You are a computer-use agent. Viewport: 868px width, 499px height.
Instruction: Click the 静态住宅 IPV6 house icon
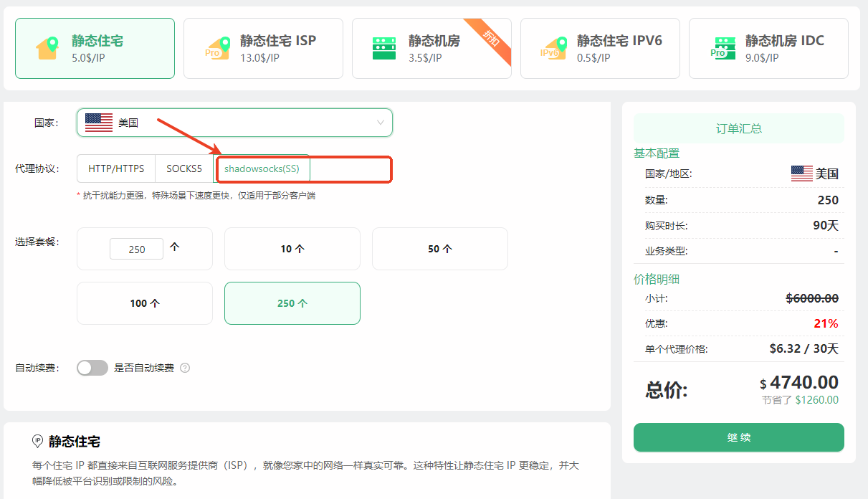click(553, 48)
